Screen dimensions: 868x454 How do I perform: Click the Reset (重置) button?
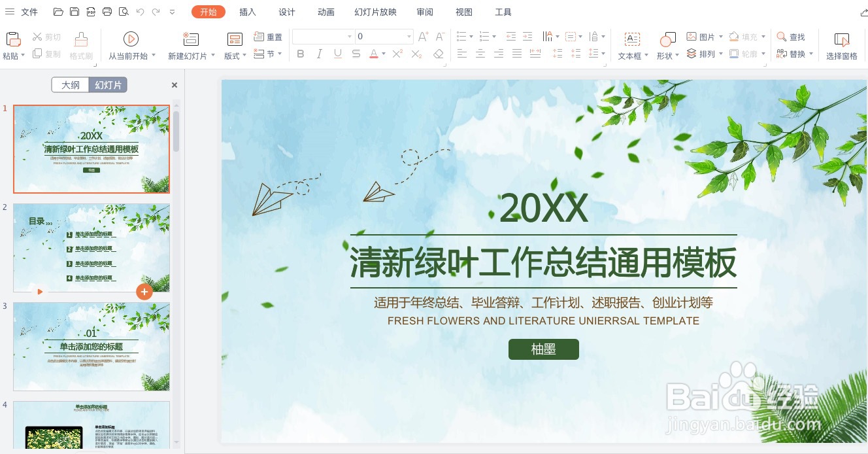point(268,37)
